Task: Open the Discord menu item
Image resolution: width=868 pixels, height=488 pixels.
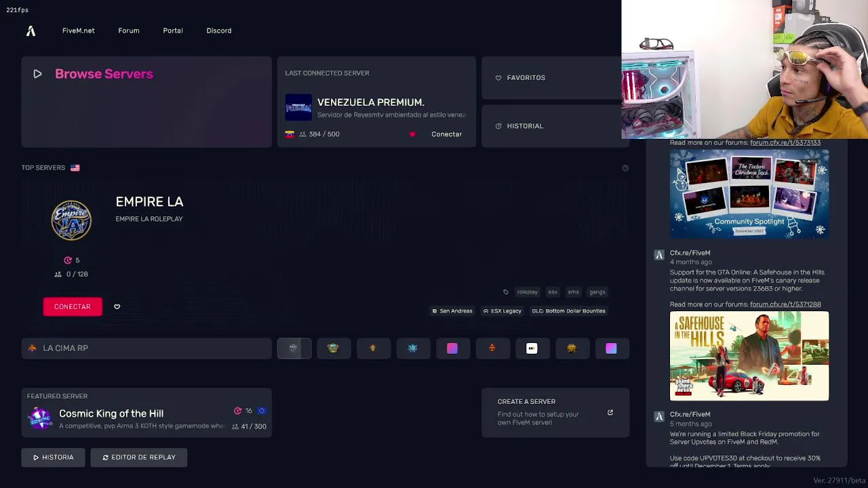Action: click(219, 30)
